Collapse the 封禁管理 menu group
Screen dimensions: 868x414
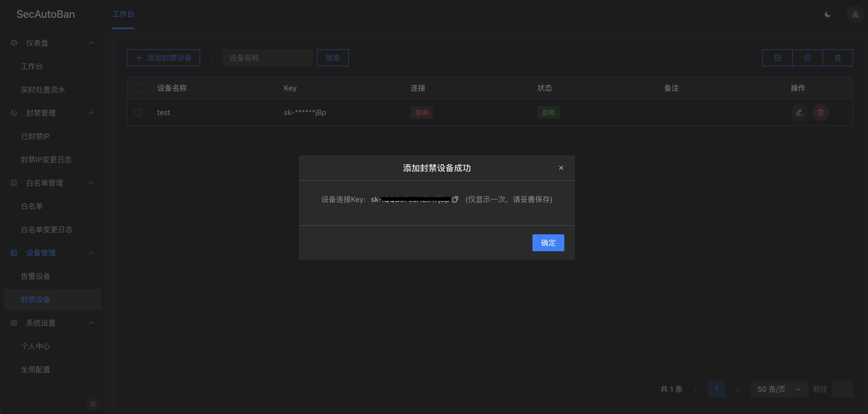pos(91,113)
